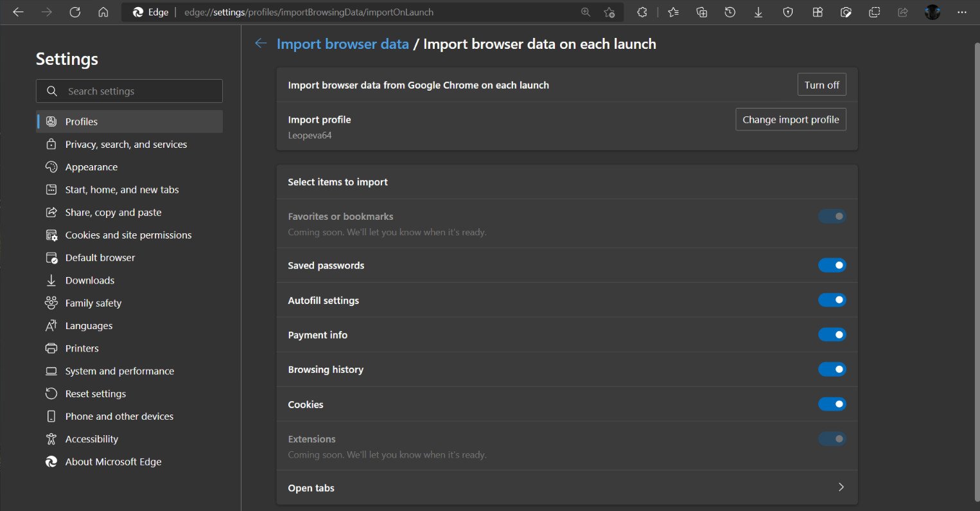Click the user profile avatar
This screenshot has width=980, height=511.
pyautogui.click(x=932, y=12)
